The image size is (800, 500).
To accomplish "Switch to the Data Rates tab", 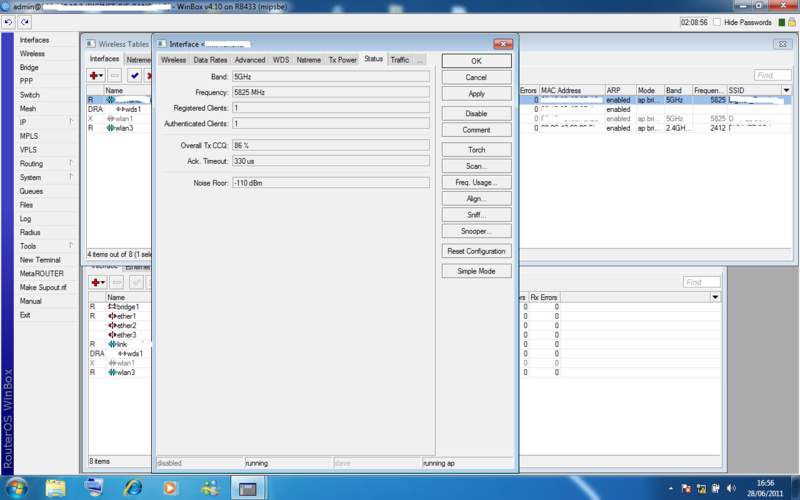I will [x=210, y=60].
